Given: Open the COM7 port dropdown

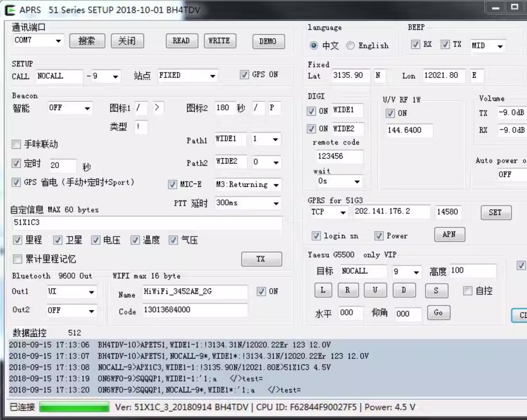Looking at the screenshot, I should pos(38,40).
